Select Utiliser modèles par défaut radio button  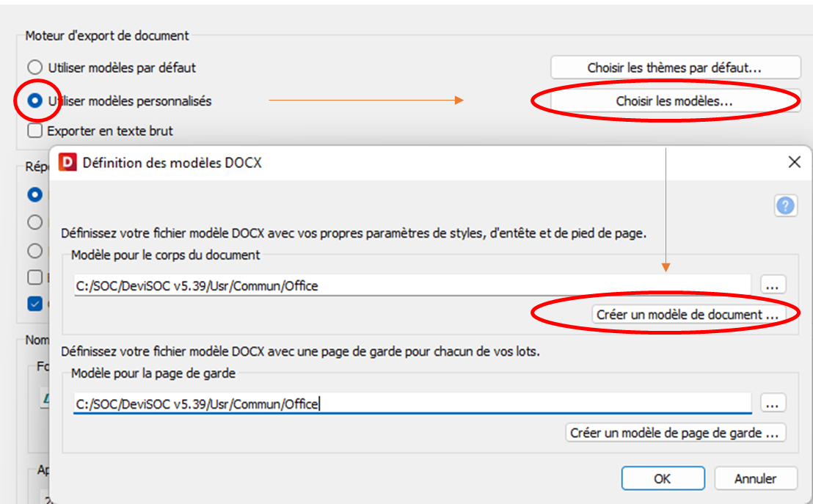(x=34, y=67)
